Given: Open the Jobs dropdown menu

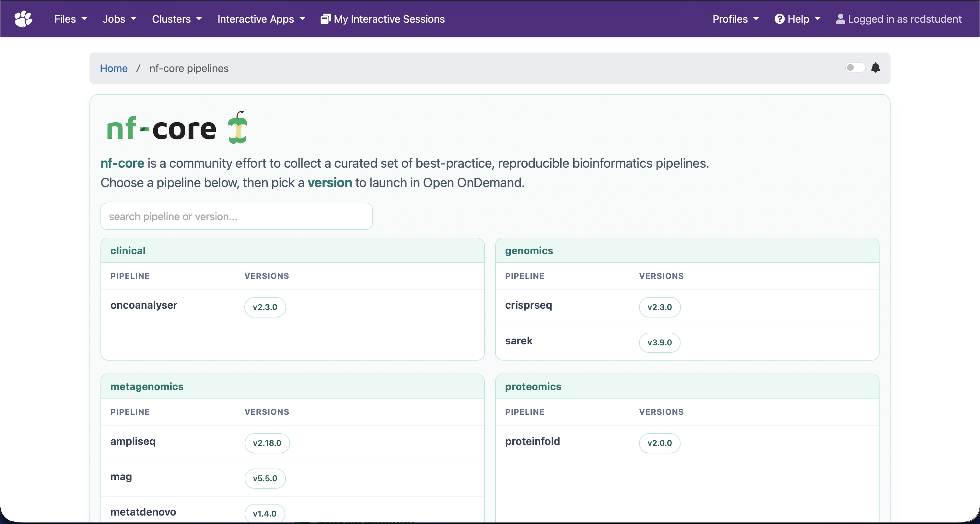Looking at the screenshot, I should [x=120, y=19].
